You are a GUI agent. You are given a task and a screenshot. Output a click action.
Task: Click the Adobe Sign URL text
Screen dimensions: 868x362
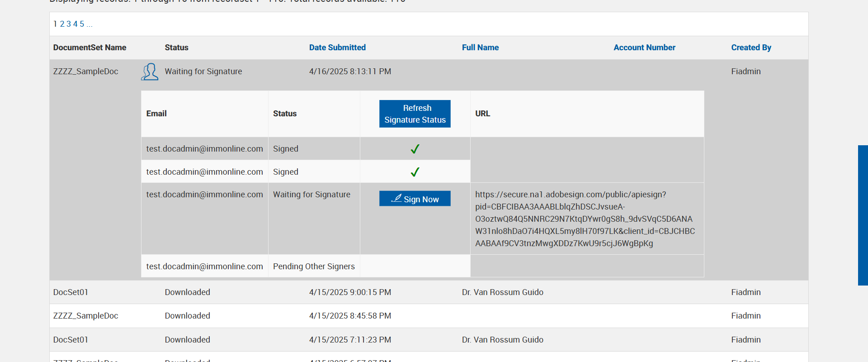click(585, 219)
